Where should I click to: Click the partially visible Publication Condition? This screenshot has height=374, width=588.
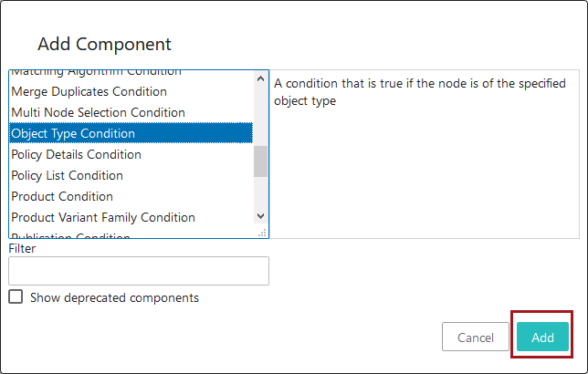click(70, 235)
